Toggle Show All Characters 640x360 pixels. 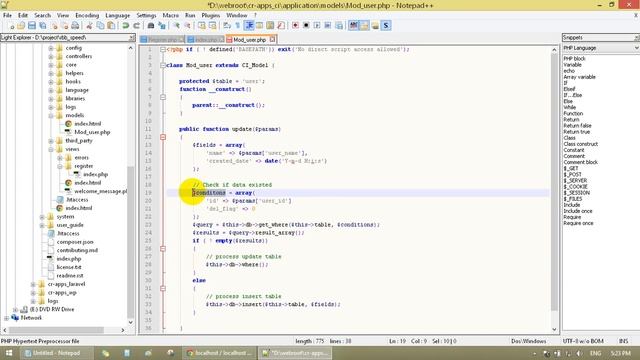(x=238, y=26)
